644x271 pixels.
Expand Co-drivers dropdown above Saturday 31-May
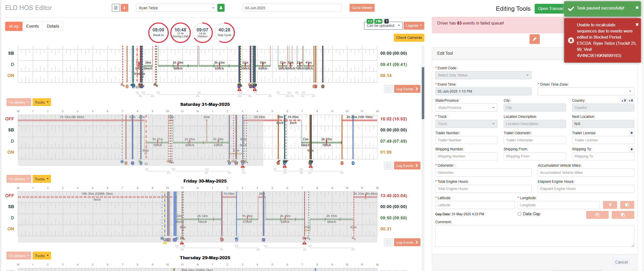[x=19, y=102]
